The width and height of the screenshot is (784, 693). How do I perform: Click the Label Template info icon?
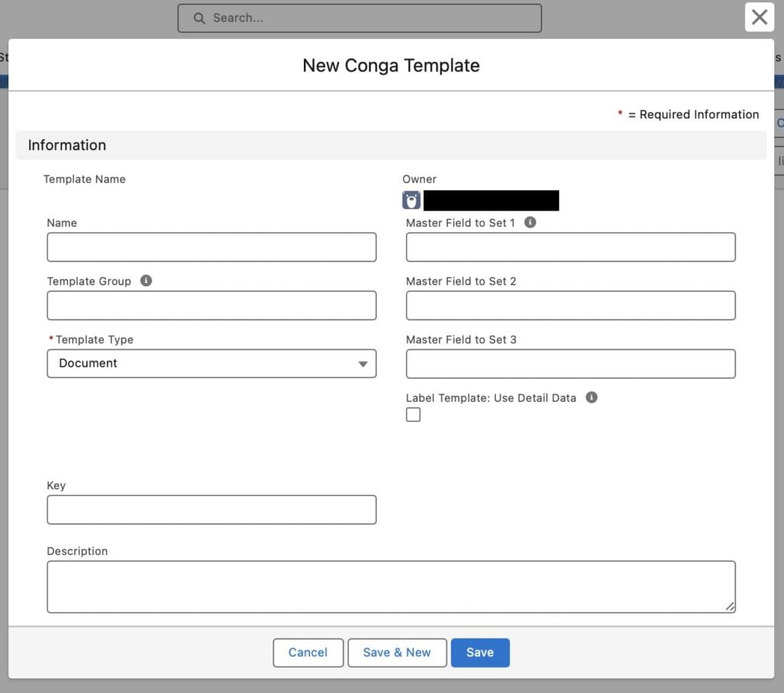pos(591,397)
